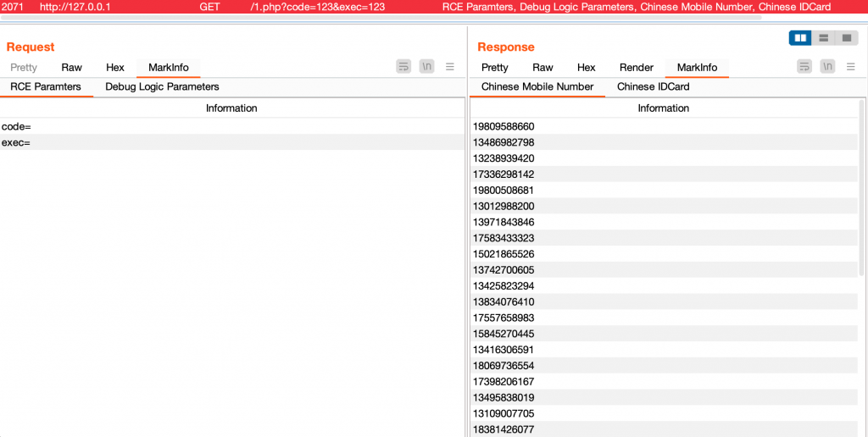Click the Response list vertical scrollbar
Image resolution: width=868 pixels, height=437 pixels.
861,188
